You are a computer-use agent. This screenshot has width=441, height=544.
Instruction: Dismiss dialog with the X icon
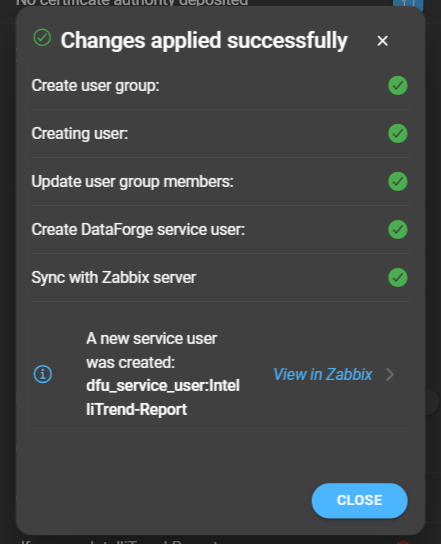pyautogui.click(x=382, y=41)
